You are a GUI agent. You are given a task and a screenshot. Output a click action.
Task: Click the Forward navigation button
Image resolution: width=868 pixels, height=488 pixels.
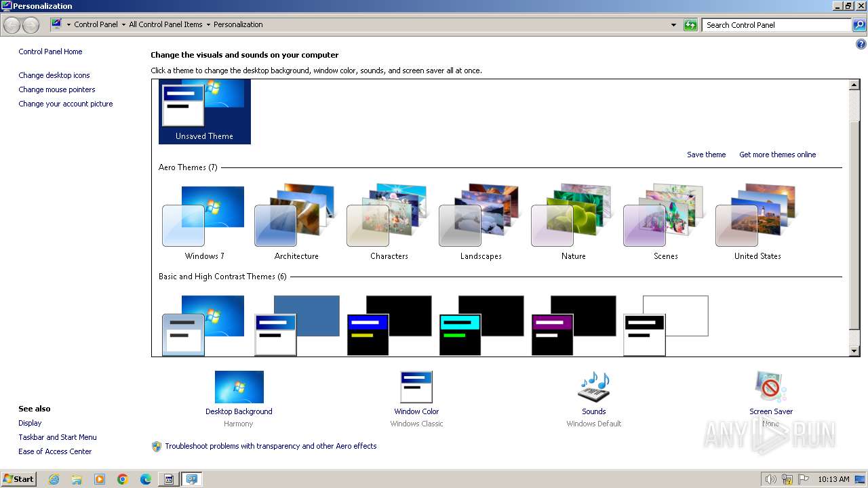[x=31, y=25]
